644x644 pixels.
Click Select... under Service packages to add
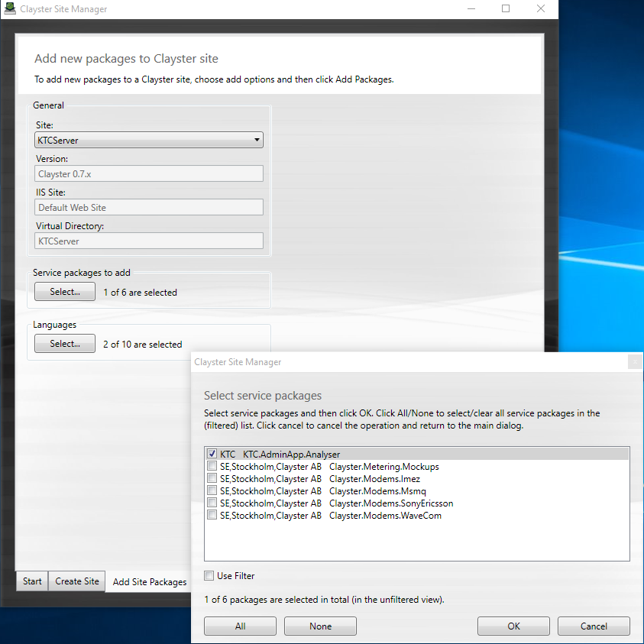[65, 292]
